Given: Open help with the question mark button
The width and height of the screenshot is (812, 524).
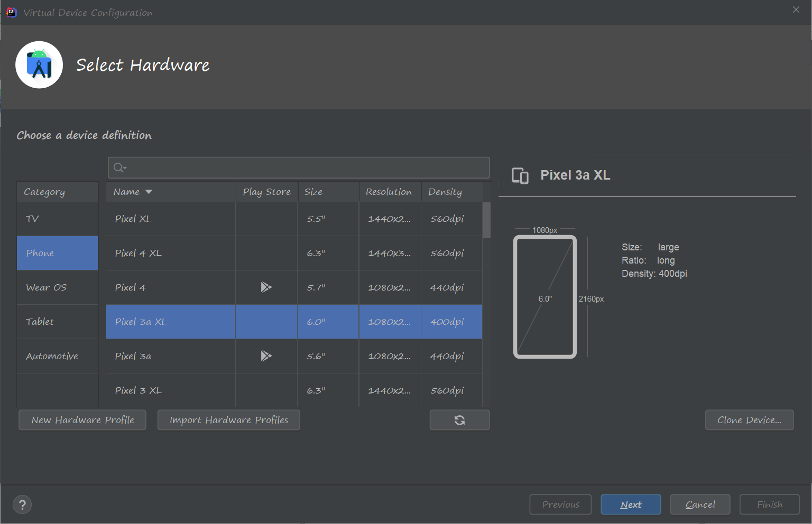Looking at the screenshot, I should click(x=22, y=504).
